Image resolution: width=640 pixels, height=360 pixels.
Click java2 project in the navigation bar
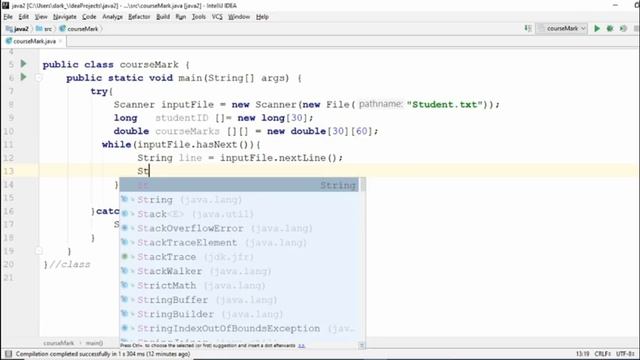coord(17,29)
